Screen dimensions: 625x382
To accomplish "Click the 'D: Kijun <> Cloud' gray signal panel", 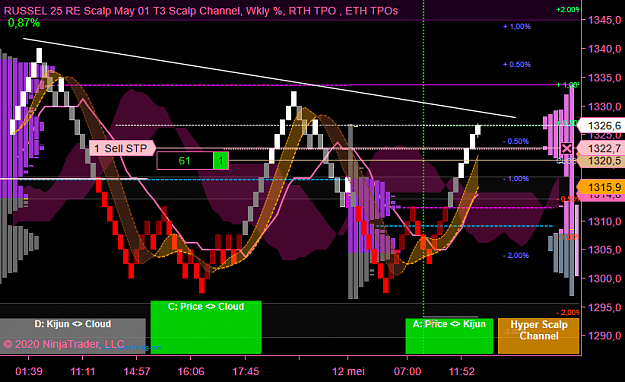I will pos(73,336).
